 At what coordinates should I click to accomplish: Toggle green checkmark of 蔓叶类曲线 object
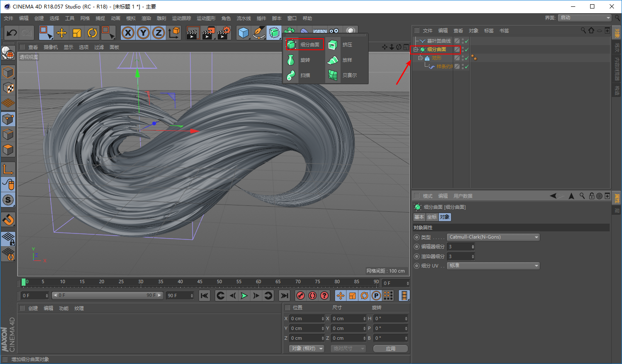[467, 41]
